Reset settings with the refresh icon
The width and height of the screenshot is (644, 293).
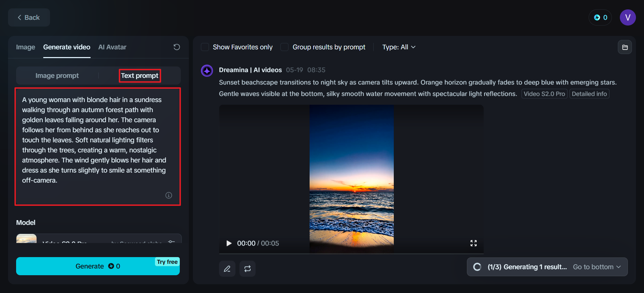tap(177, 47)
